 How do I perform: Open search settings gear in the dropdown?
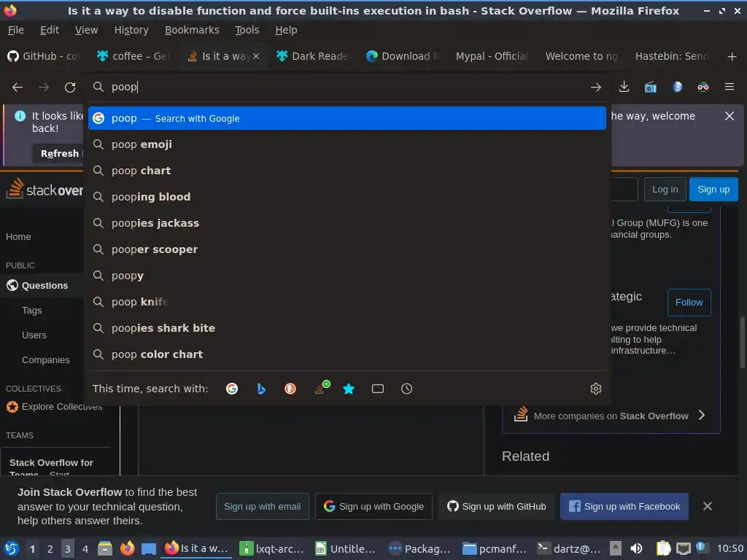[x=595, y=389]
